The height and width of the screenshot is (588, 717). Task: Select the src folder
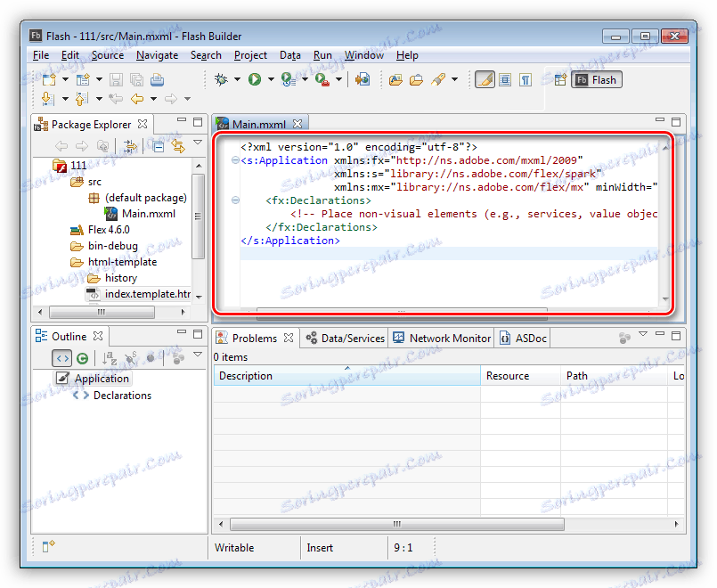[86, 182]
